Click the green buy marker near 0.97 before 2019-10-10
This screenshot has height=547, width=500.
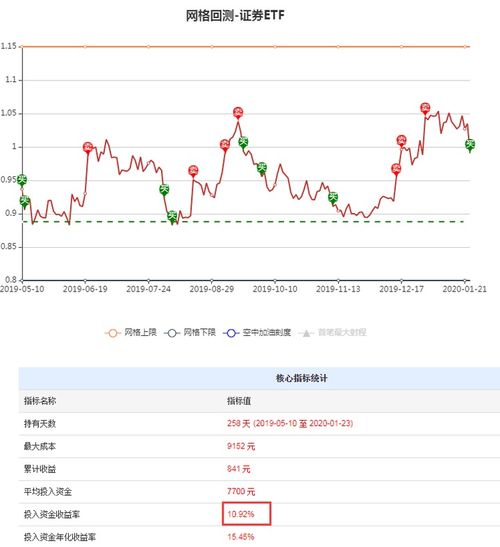point(262,168)
